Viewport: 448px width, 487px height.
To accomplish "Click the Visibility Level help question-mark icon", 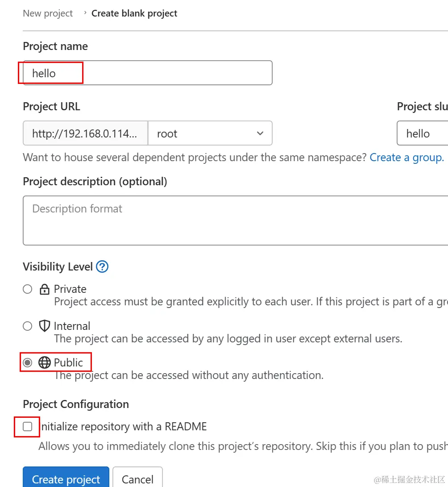I will click(102, 267).
